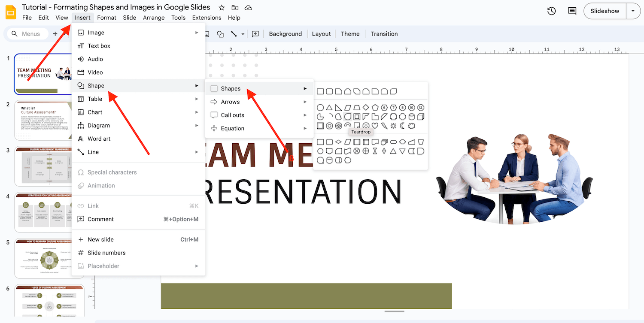Select the Line tool in the toolbar
Viewport: 644px width, 323px height.
(x=234, y=33)
